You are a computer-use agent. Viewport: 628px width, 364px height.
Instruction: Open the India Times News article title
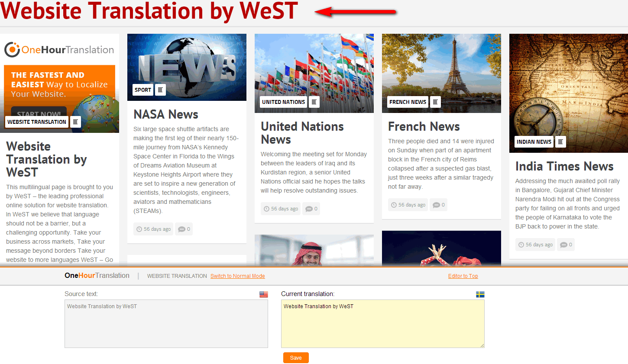(564, 166)
